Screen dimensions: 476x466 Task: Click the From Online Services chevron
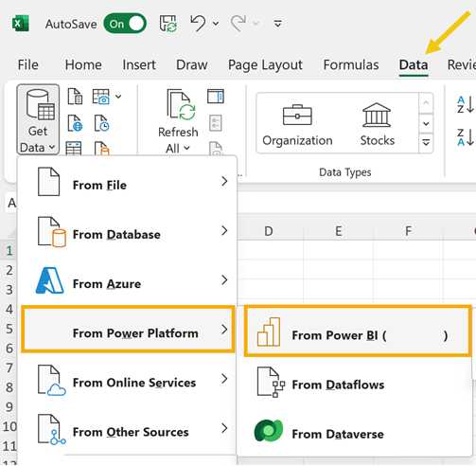click(x=224, y=379)
